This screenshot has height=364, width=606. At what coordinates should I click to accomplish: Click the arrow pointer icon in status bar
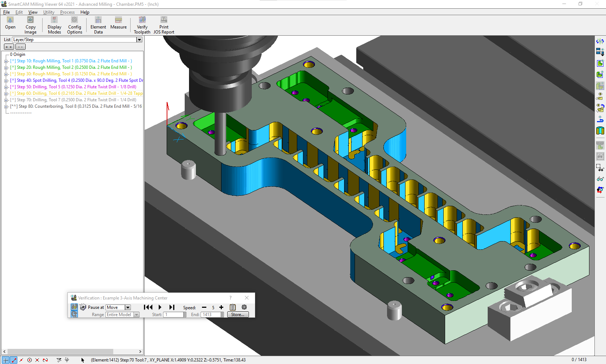coord(83,360)
